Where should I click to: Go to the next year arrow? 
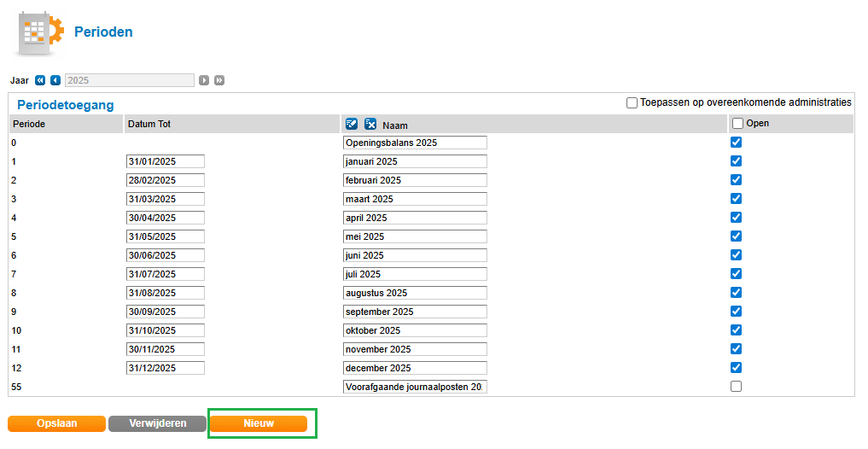coord(204,80)
